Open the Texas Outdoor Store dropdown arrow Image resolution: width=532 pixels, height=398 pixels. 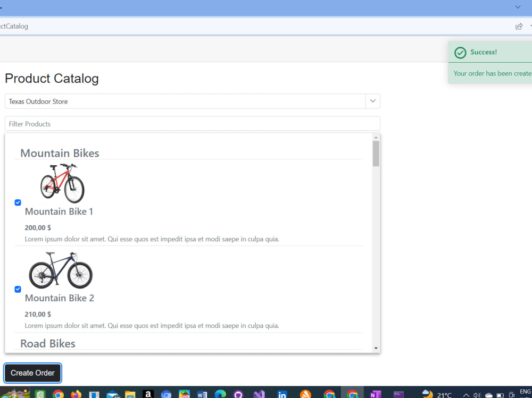pos(372,101)
